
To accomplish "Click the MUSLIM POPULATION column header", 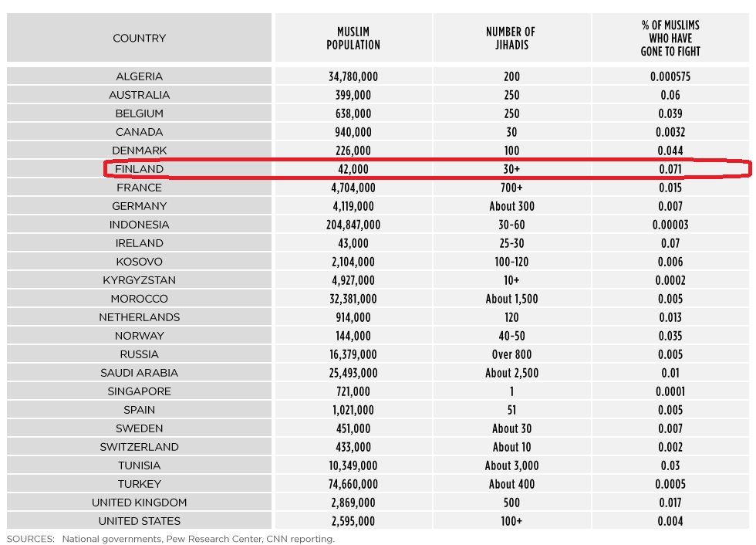I will click(x=353, y=38).
